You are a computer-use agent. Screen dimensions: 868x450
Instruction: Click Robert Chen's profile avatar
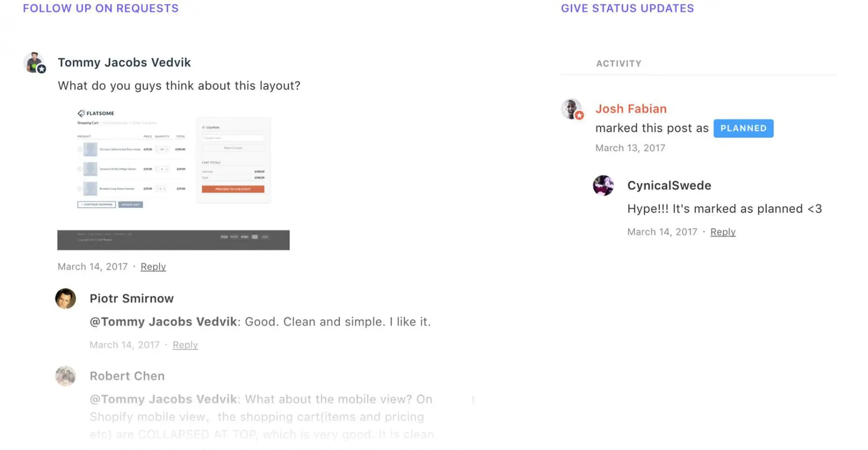[x=66, y=376]
